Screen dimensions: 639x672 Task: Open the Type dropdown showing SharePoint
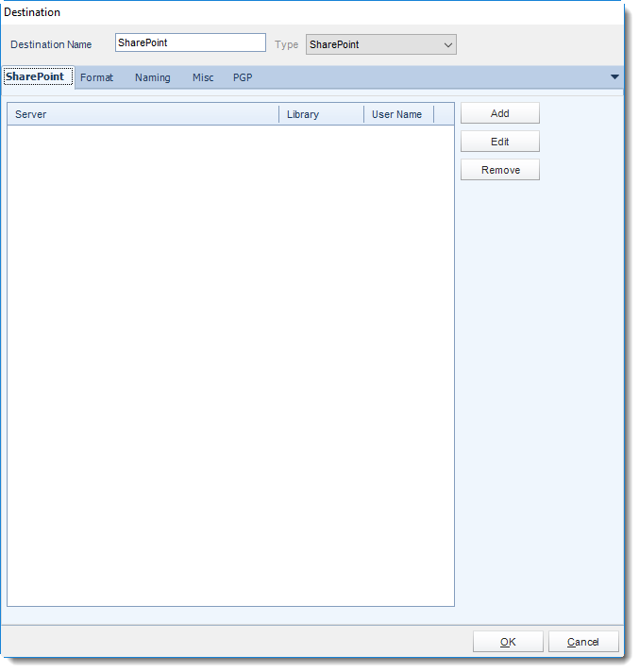point(381,44)
